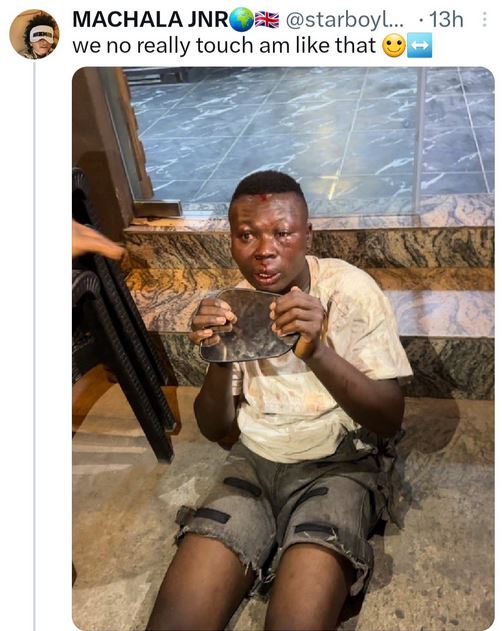502x631 pixels.
Task: Select the blue left-right arrow emoji
Action: click(x=420, y=45)
